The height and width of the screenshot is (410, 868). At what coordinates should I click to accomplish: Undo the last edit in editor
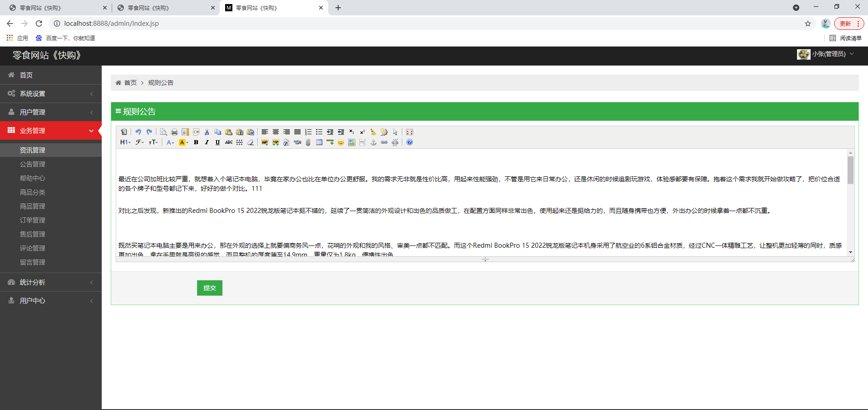(138, 132)
